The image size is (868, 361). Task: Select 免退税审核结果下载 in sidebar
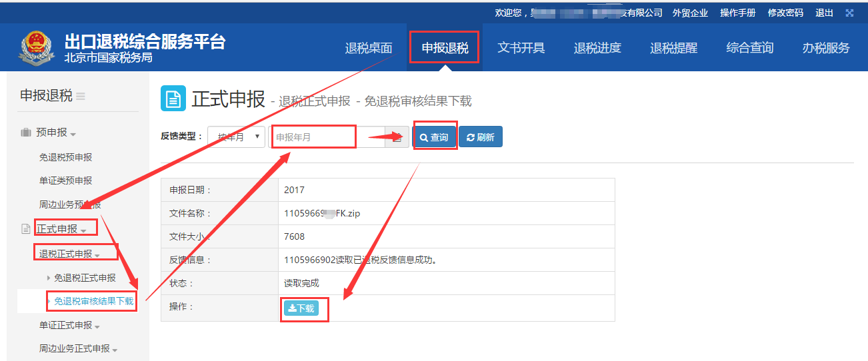93,301
